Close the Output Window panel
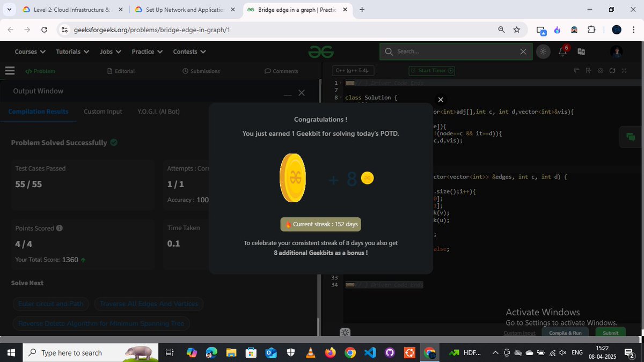This screenshot has width=644, height=362. pyautogui.click(x=302, y=93)
